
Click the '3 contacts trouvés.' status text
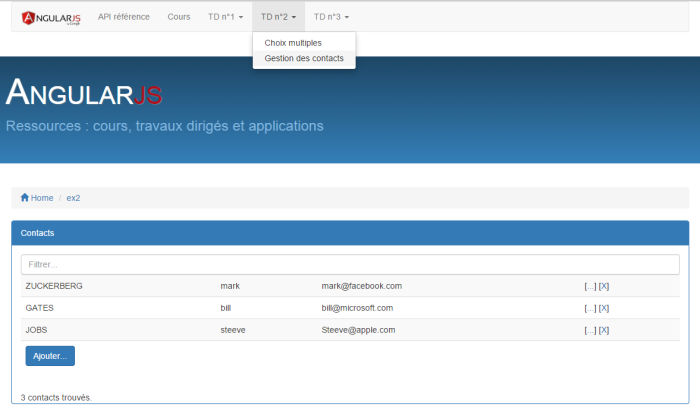pyautogui.click(x=56, y=397)
